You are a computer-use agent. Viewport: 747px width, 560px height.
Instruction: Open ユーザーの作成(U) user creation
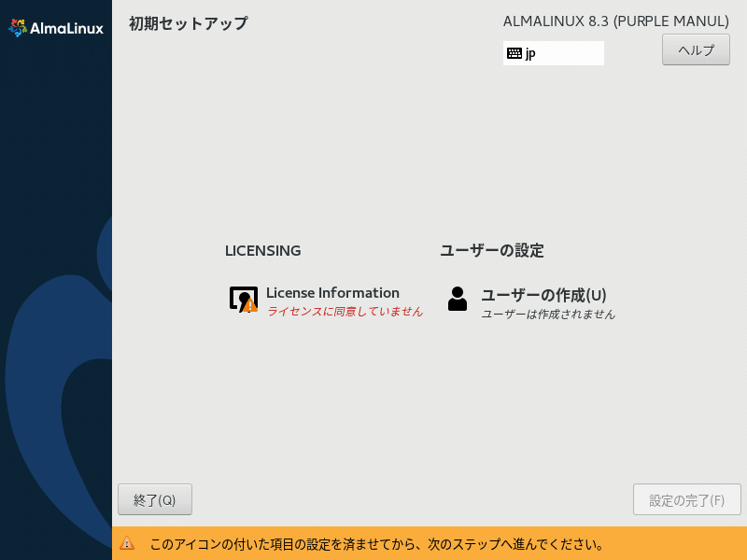point(543,295)
